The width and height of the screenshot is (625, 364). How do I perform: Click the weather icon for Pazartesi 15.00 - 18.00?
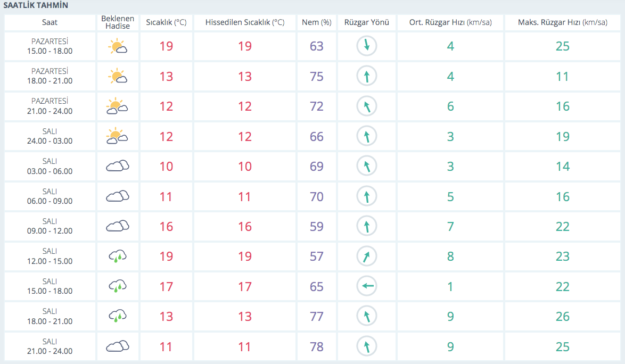(117, 46)
